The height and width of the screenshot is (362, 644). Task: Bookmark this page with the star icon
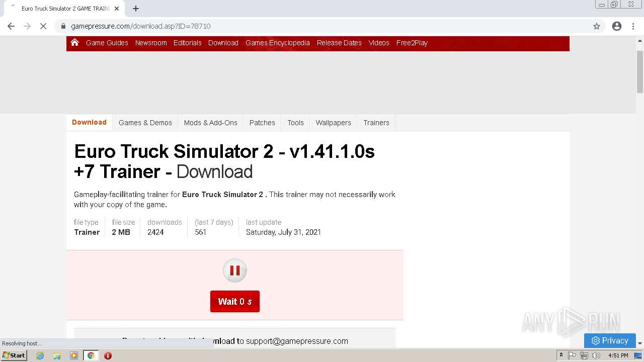coord(597,26)
